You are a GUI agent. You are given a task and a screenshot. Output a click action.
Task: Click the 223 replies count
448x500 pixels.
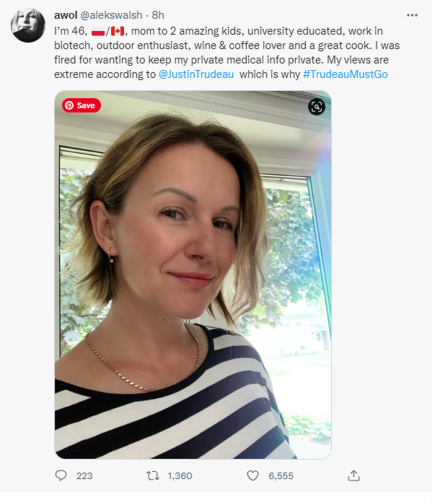(84, 476)
